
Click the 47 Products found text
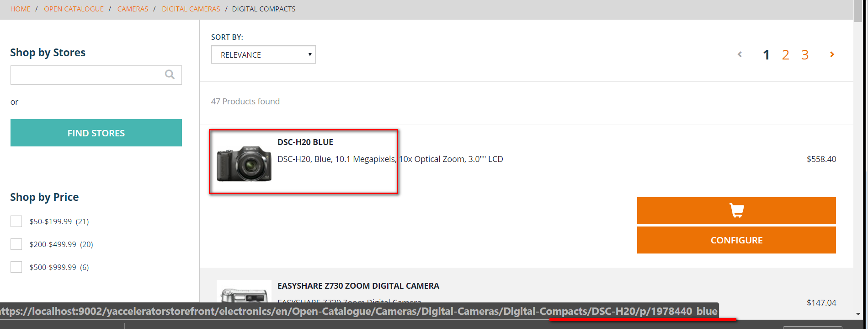tap(245, 102)
